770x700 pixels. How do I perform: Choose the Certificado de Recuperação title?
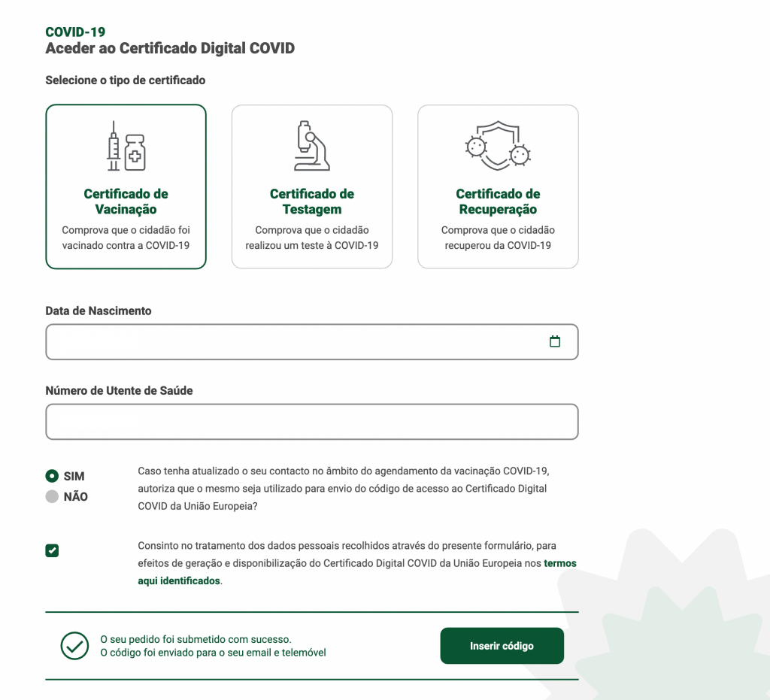click(498, 202)
